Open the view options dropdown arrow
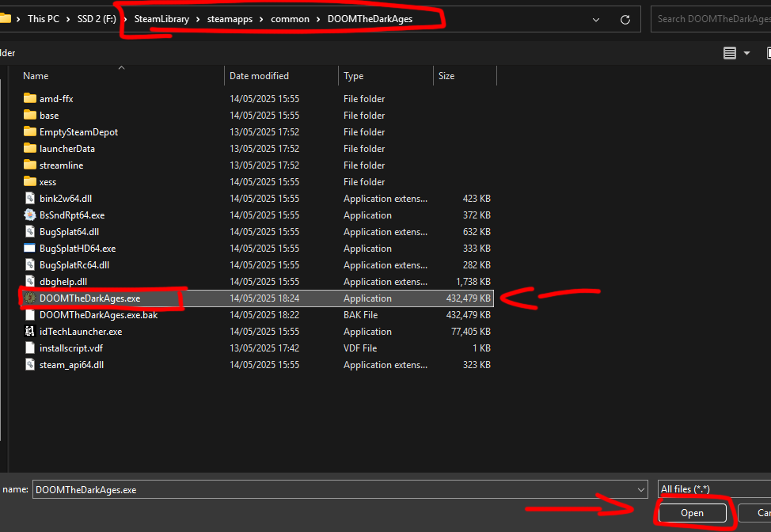Image resolution: width=771 pixels, height=532 pixels. pos(747,53)
